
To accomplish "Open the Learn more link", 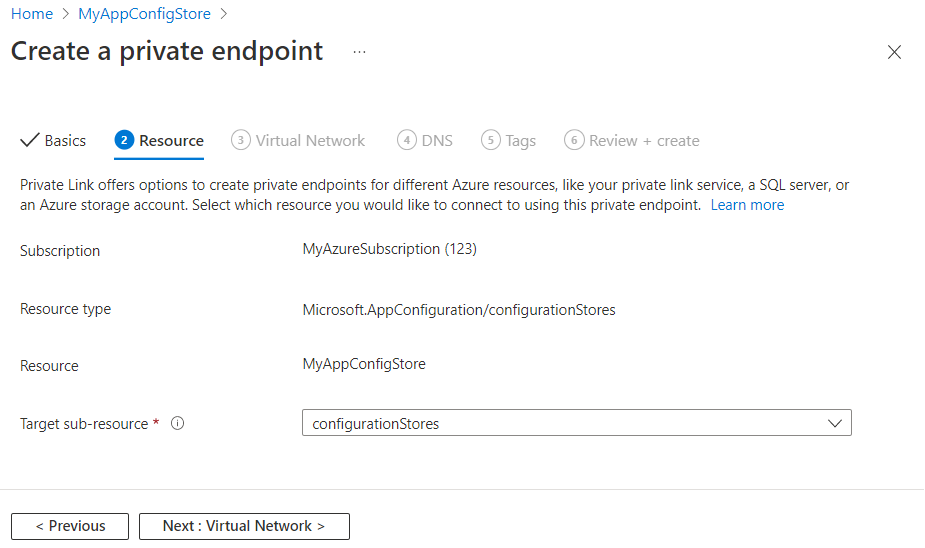I will tap(747, 205).
